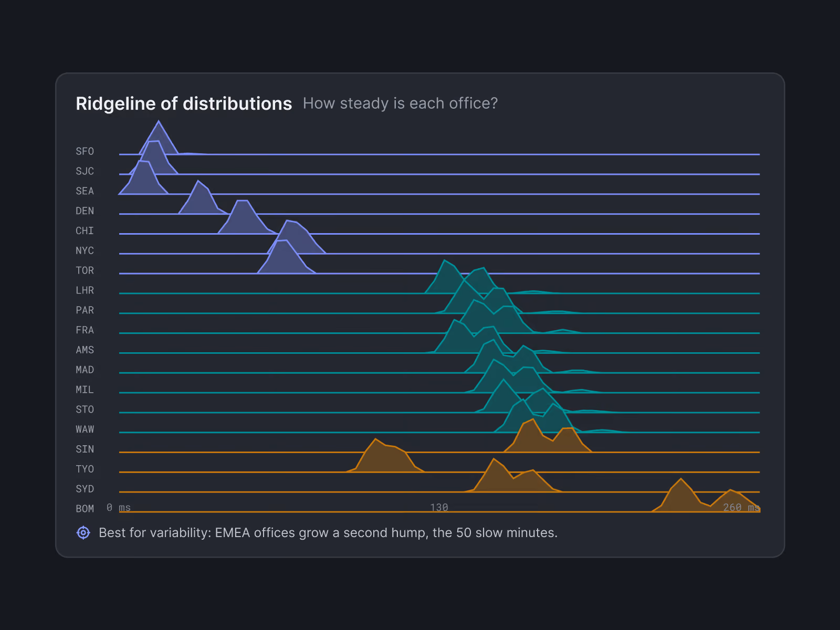Click the 'Ridgeline of distributions' title

[184, 103]
